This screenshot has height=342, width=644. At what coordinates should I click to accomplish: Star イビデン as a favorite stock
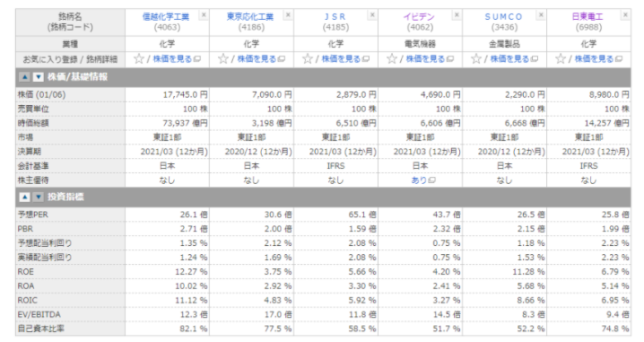392,58
